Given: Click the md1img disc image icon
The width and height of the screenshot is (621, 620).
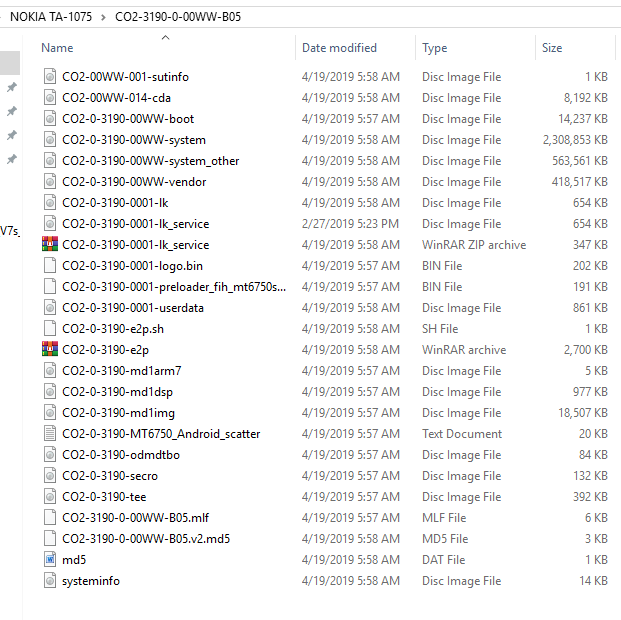Looking at the screenshot, I should 50,412.
